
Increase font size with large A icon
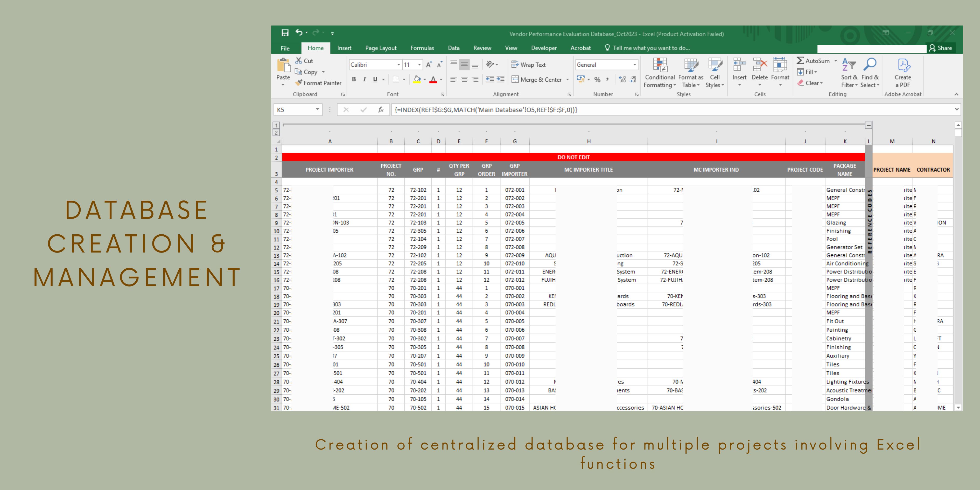429,65
